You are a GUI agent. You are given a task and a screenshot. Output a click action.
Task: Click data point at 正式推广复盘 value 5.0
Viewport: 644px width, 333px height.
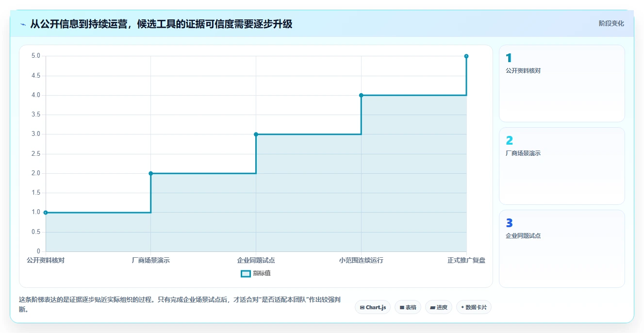point(466,56)
